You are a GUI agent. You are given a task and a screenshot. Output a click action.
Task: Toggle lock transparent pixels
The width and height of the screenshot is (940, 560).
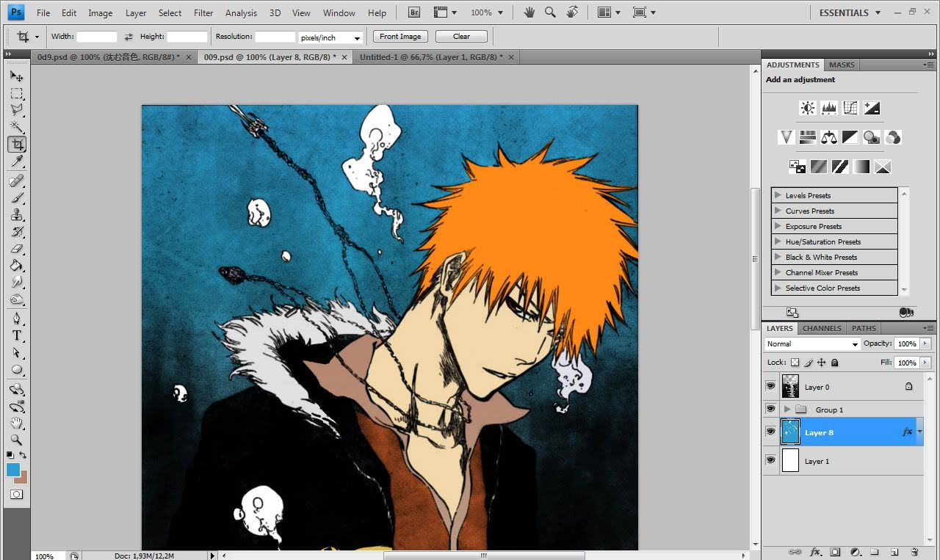[x=795, y=363]
